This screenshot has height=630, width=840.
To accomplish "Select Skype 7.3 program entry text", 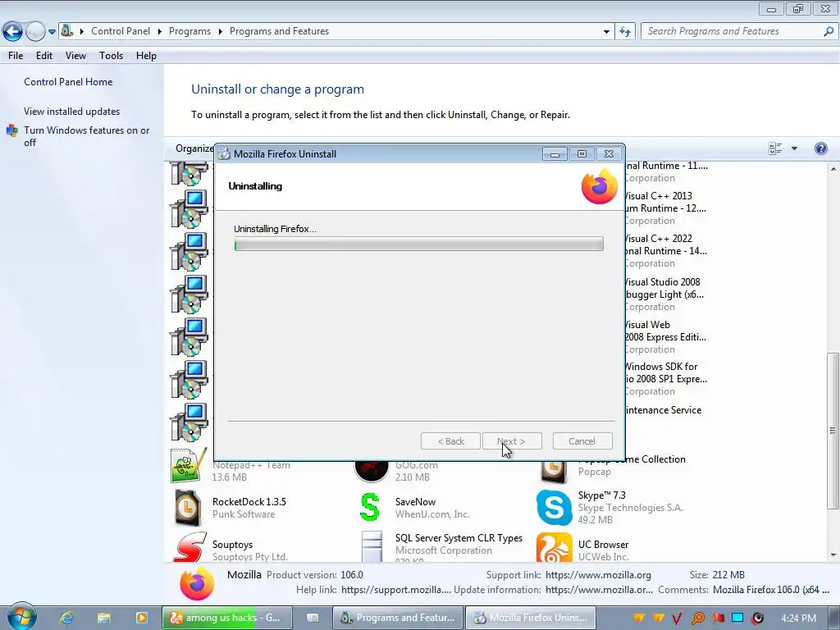I will (x=630, y=507).
